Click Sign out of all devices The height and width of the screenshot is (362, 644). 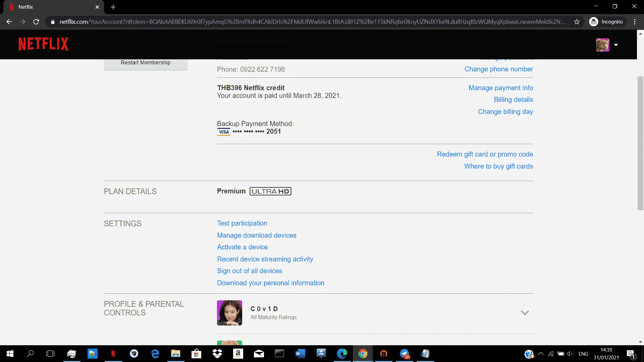250,271
